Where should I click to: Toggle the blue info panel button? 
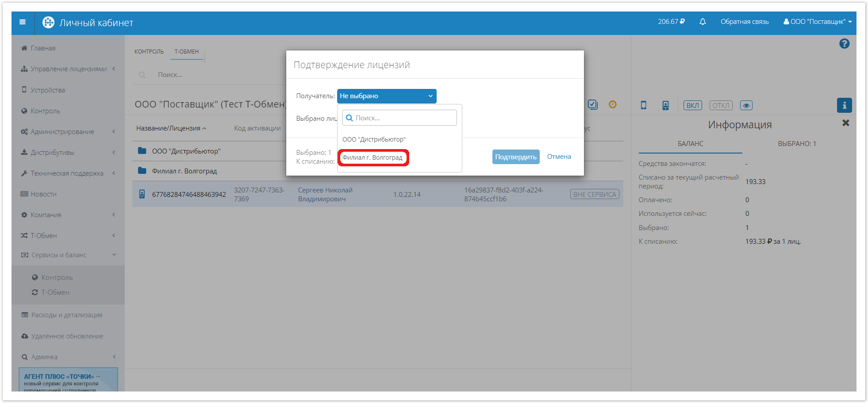coord(844,105)
